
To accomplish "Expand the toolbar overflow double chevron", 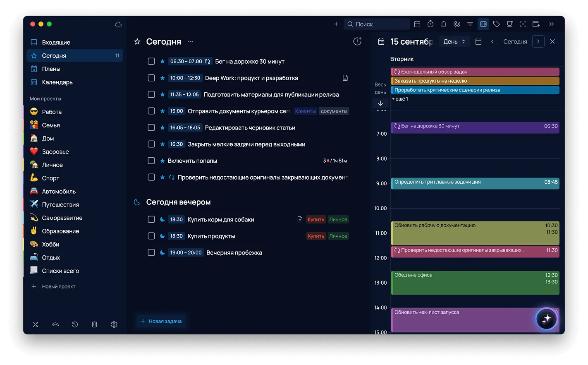I will (x=552, y=24).
